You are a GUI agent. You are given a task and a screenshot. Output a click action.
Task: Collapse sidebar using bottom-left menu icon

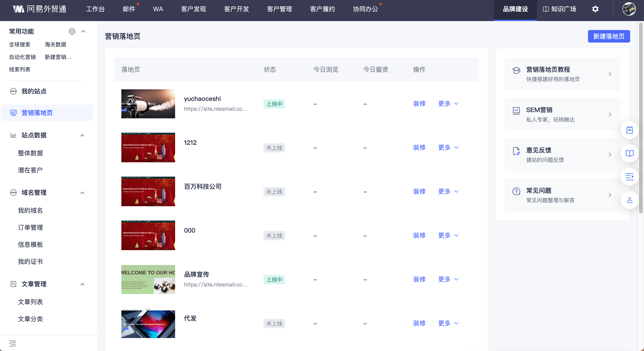[13, 343]
